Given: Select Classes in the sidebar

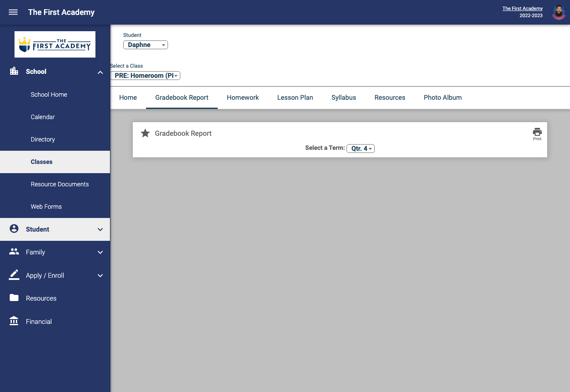Looking at the screenshot, I should coord(55,162).
